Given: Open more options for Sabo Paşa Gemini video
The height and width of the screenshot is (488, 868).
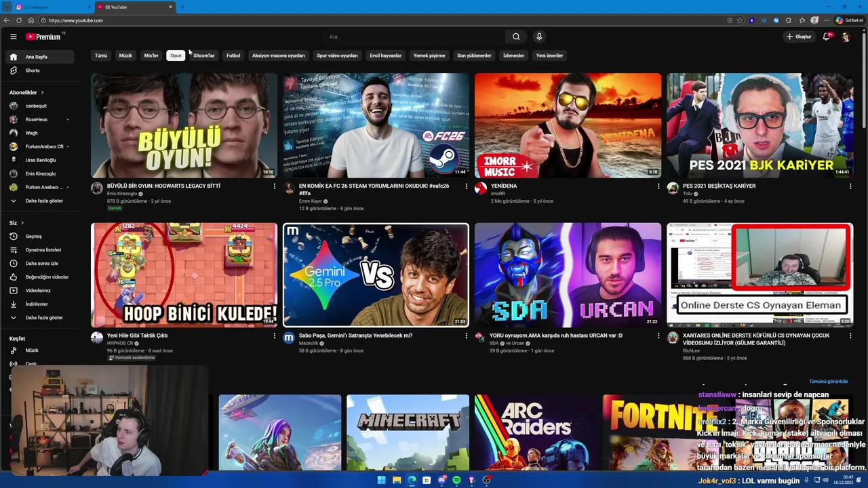Looking at the screenshot, I should pyautogui.click(x=466, y=336).
